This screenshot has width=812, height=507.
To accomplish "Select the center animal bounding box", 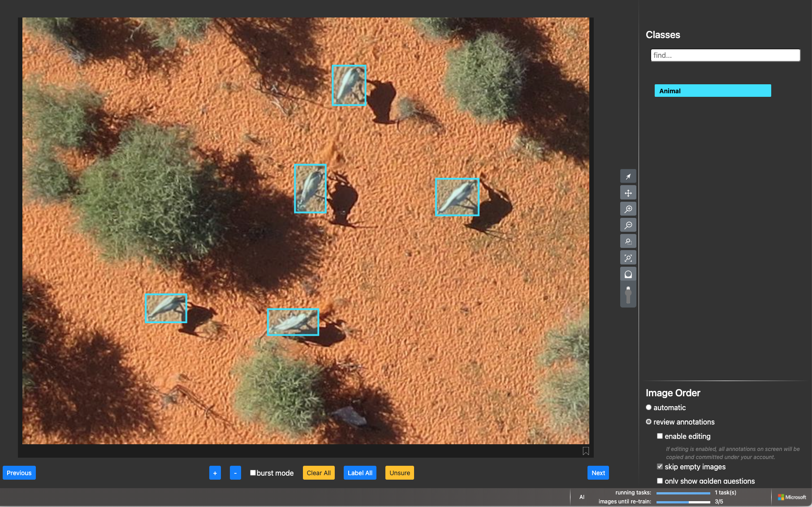I will point(310,188).
